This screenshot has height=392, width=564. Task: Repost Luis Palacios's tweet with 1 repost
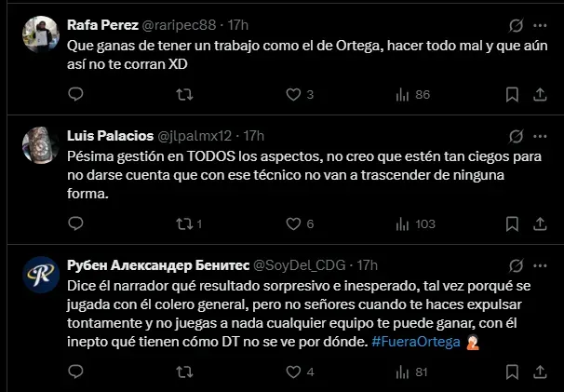(x=184, y=223)
